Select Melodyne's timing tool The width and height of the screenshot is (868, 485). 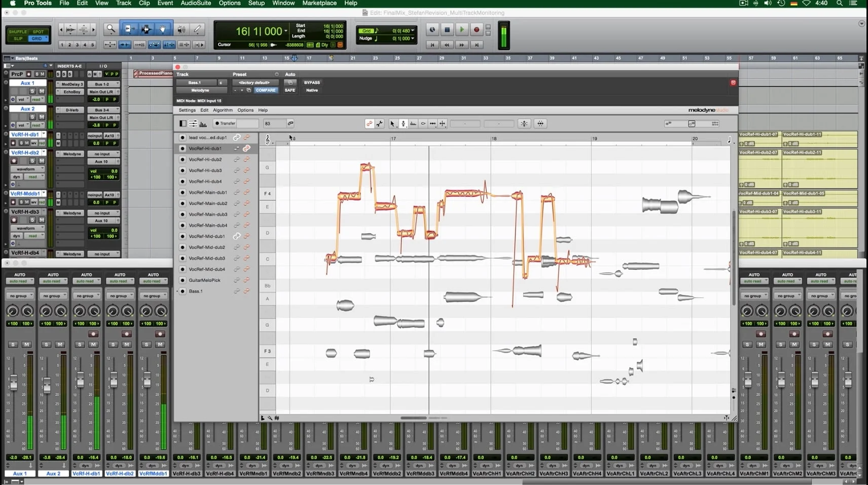(432, 123)
